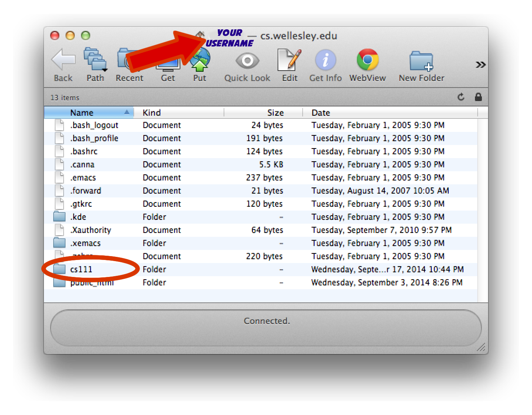Open Quick Look eye icon
The image size is (532, 415).
[x=247, y=61]
